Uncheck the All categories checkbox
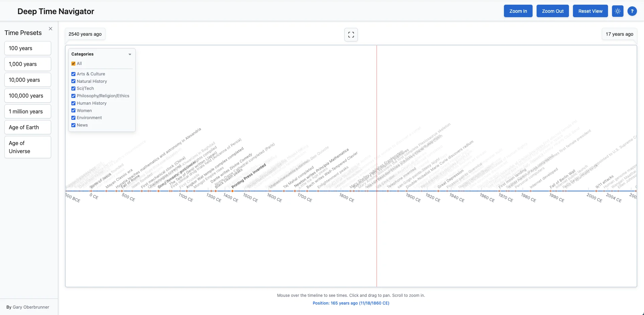Image resolution: width=644 pixels, height=315 pixels. [x=73, y=63]
